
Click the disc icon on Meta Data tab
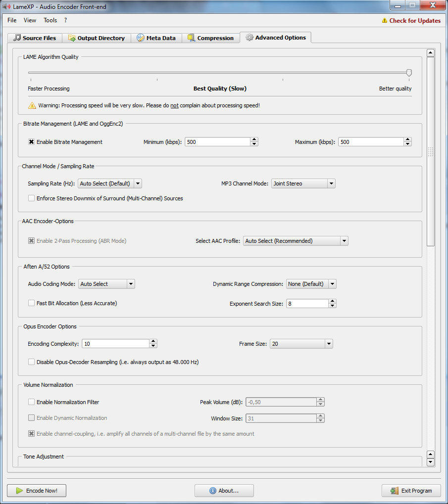pyautogui.click(x=141, y=38)
